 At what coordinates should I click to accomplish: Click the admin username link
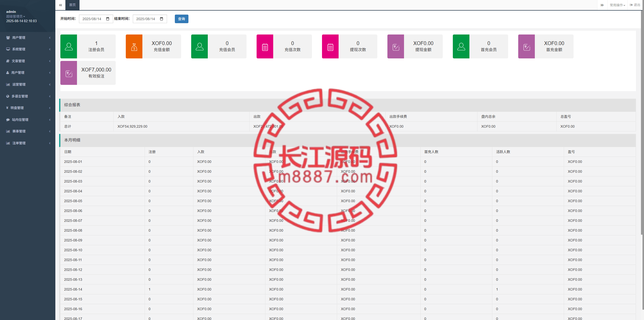click(x=11, y=12)
